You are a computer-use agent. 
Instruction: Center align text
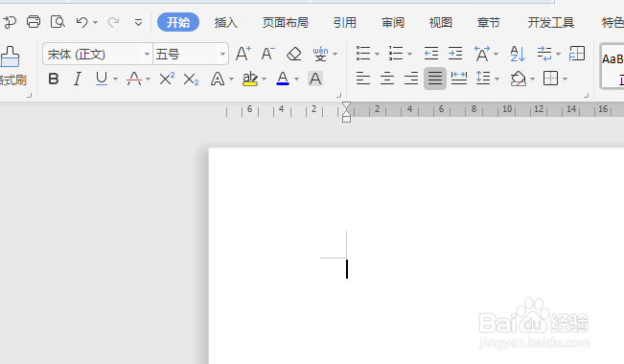(x=387, y=79)
